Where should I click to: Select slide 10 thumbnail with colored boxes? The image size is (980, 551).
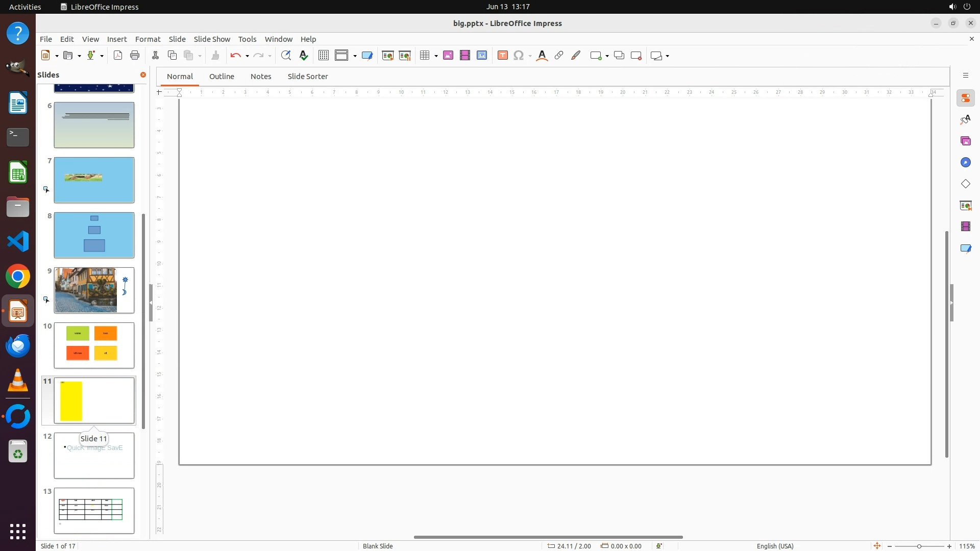pos(94,345)
